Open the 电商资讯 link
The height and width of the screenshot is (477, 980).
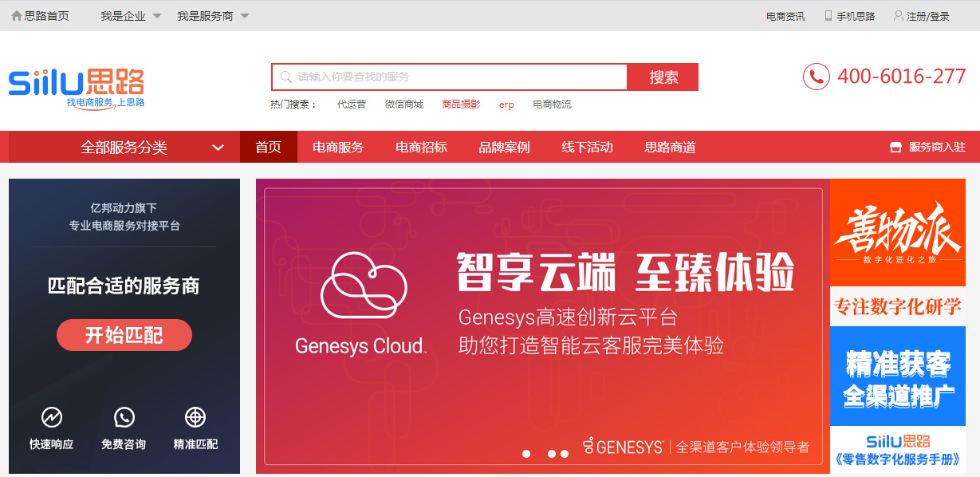[785, 16]
